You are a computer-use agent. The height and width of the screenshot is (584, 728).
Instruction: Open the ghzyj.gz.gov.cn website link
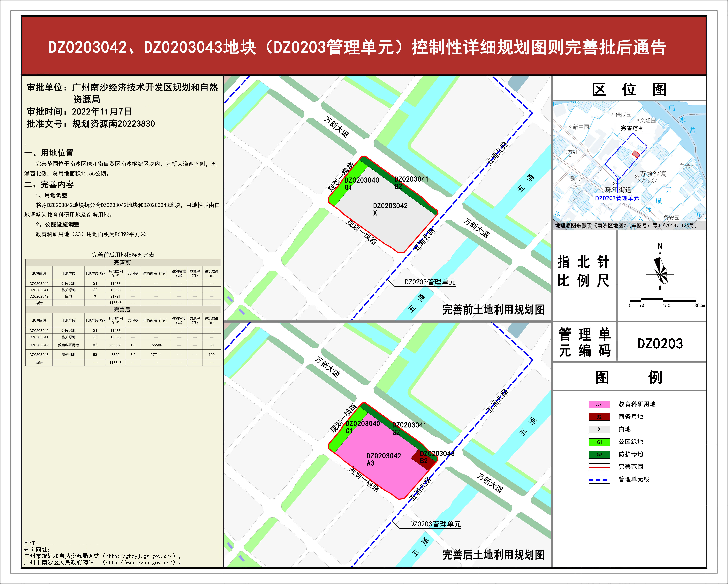(x=141, y=556)
